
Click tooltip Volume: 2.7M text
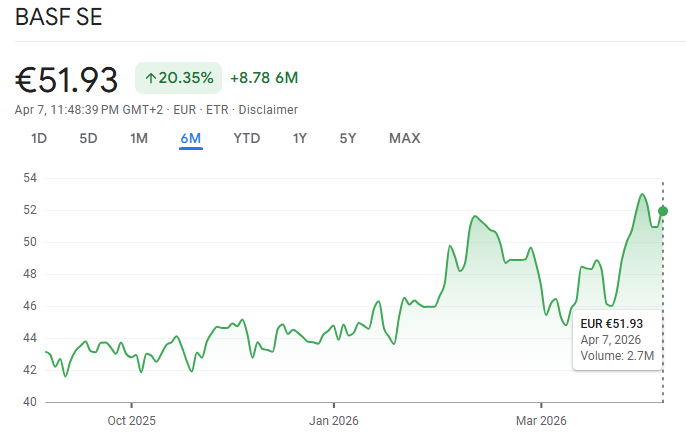click(617, 356)
